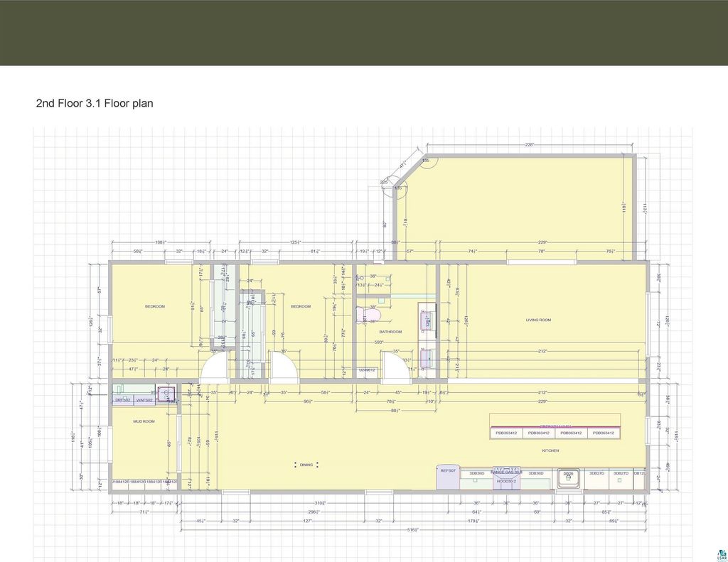Click the LIVING ROOM label
The width and height of the screenshot is (728, 562).
538,320
